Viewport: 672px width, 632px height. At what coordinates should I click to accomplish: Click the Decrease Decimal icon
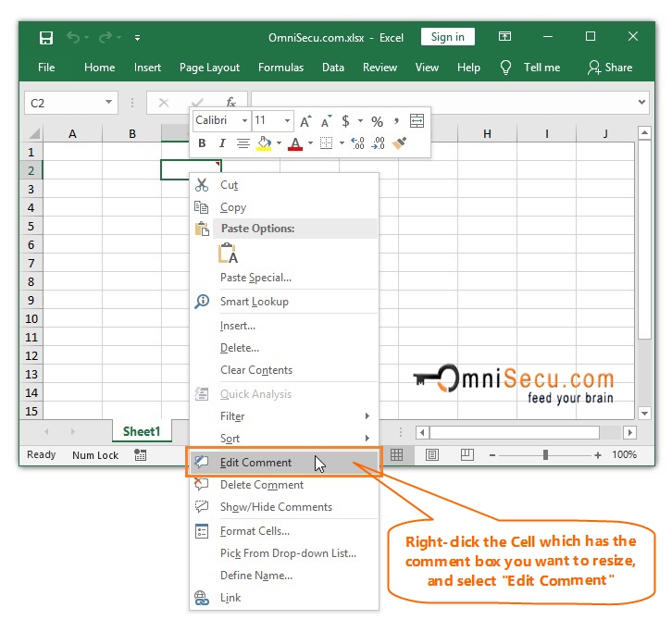click(378, 143)
